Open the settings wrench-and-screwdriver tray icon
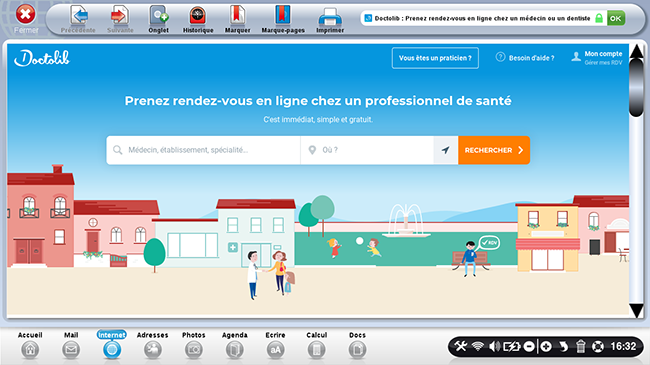Viewport: 650px width, 365px height. pyautogui.click(x=460, y=346)
